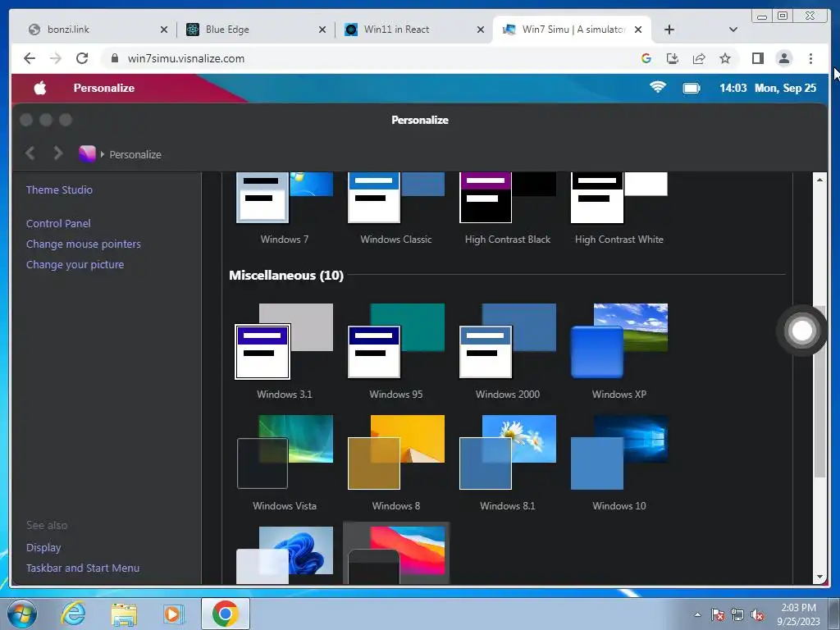Click the battery status icon
This screenshot has width=840, height=630.
coord(692,88)
